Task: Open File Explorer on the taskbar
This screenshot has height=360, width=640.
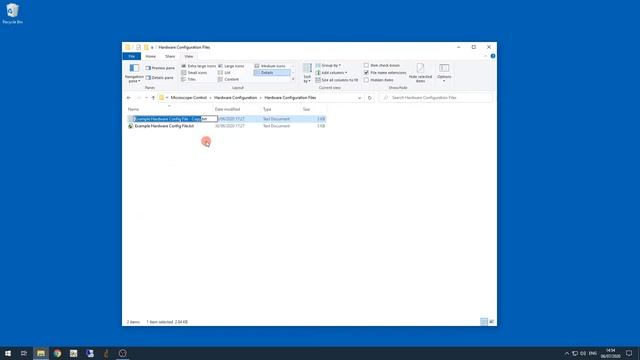Action: (41, 353)
